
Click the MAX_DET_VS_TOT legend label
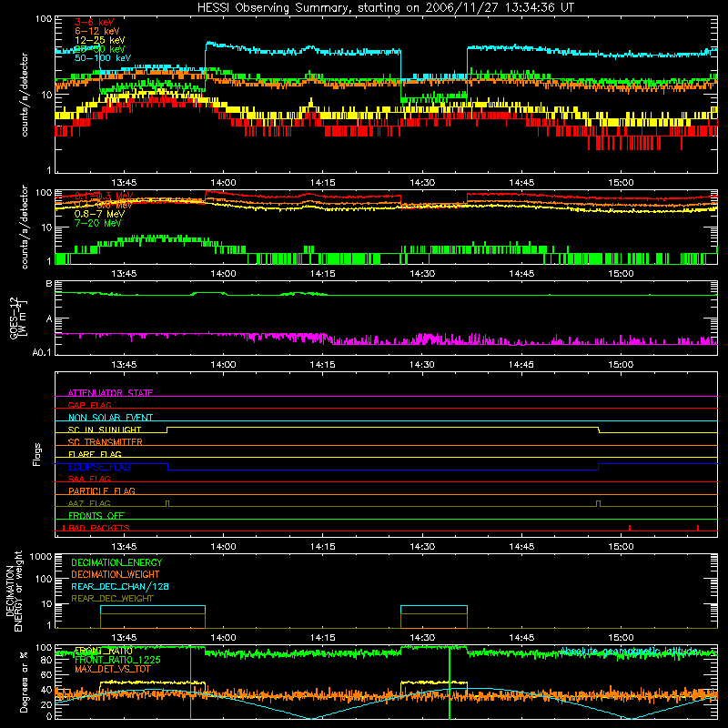point(112,669)
